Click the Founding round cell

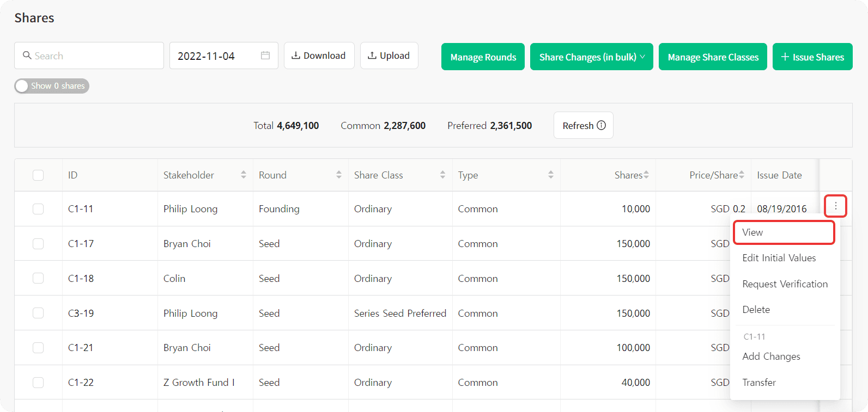tap(279, 209)
